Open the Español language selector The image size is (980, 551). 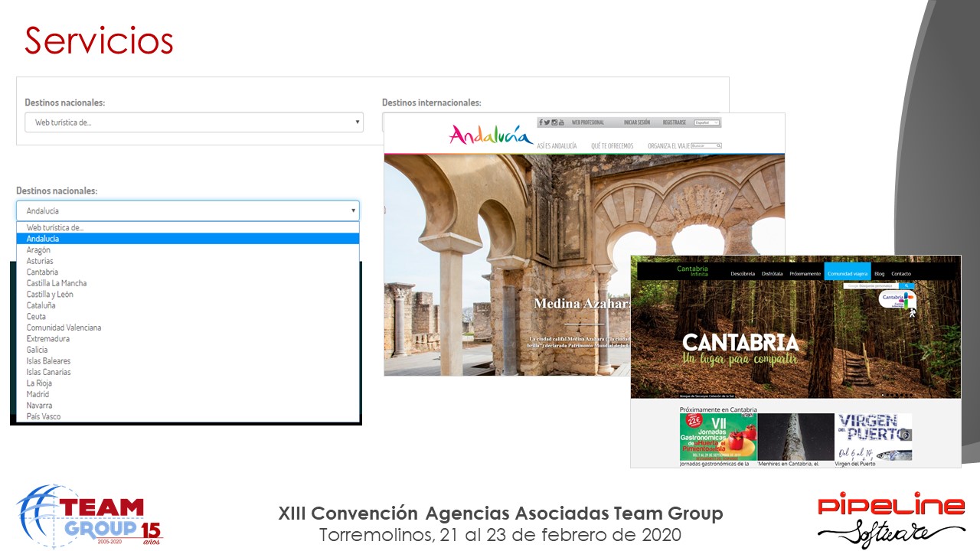(x=707, y=122)
